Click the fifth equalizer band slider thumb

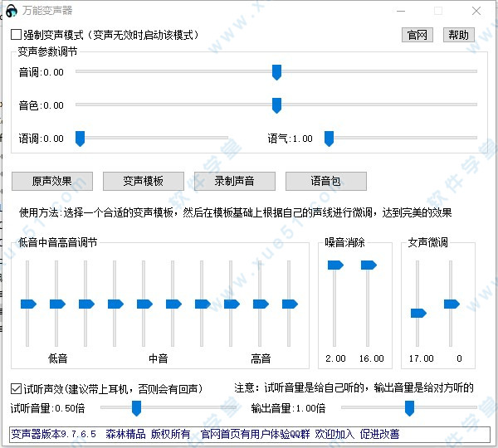(144, 304)
